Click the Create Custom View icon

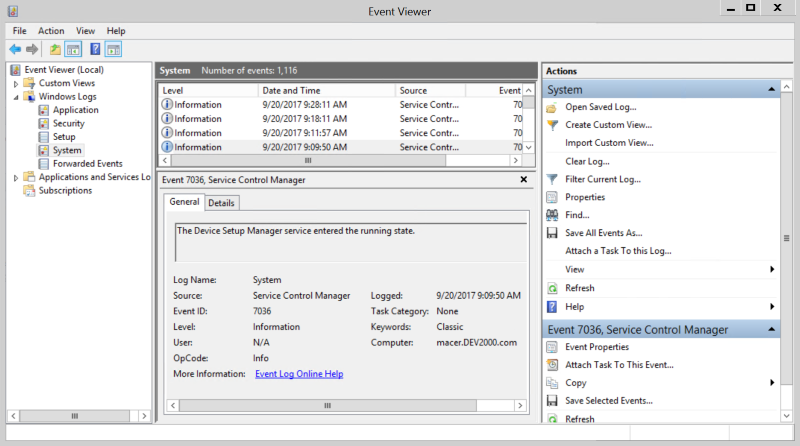(x=552, y=125)
